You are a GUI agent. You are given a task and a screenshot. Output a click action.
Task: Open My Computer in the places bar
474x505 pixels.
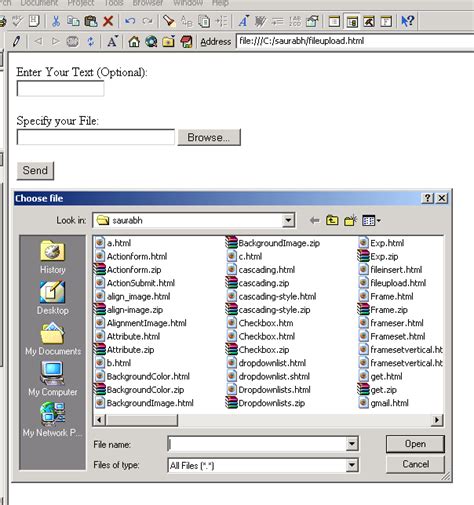click(53, 379)
